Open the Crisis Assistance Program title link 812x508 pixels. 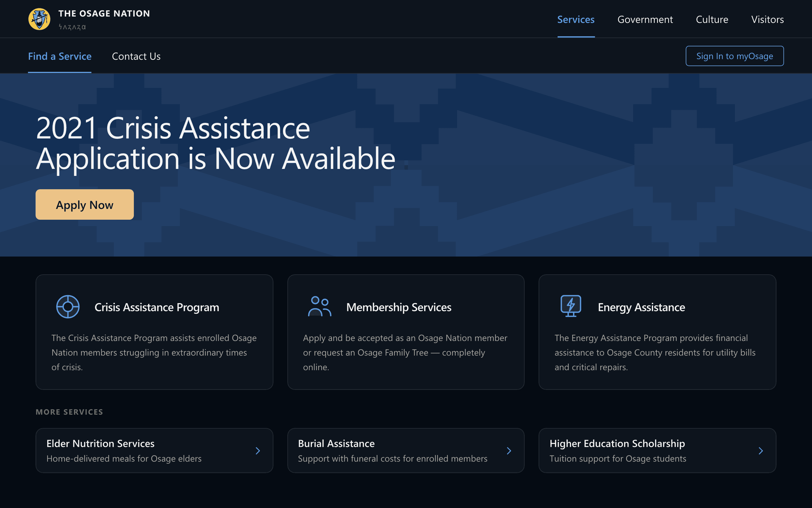point(157,307)
